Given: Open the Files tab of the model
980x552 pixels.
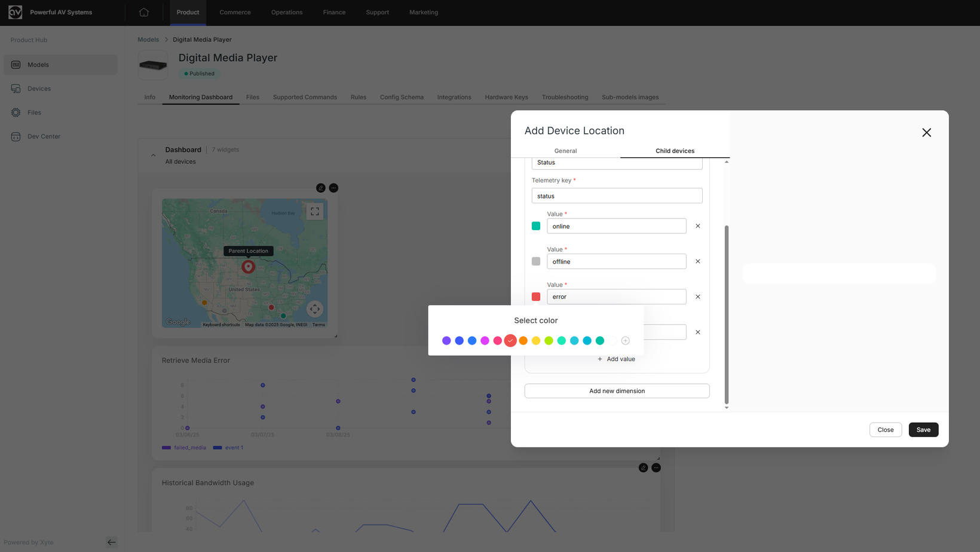Looking at the screenshot, I should (253, 97).
